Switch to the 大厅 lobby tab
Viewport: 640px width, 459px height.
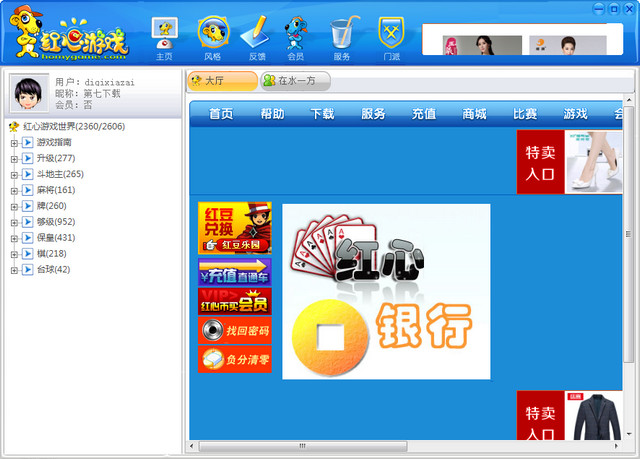pyautogui.click(x=222, y=81)
